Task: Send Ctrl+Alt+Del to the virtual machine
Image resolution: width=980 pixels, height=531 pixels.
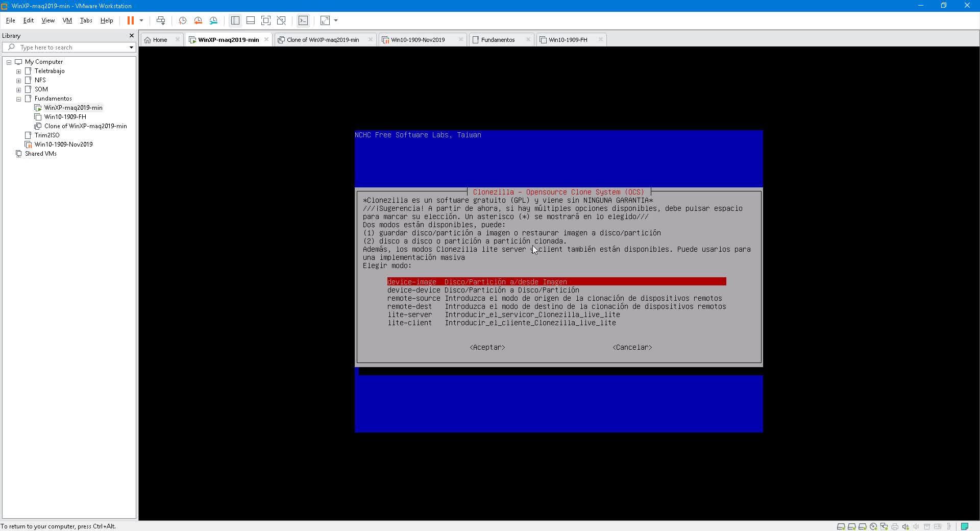Action: (161, 20)
